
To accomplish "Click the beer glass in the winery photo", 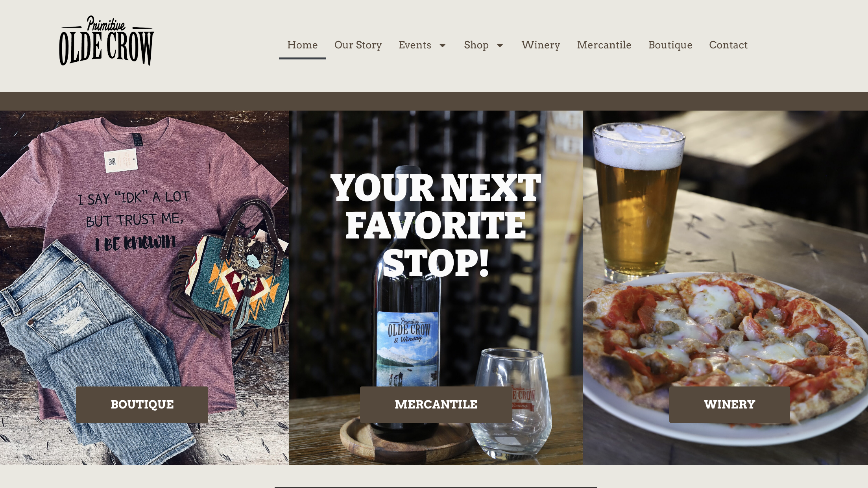I will 637,199.
